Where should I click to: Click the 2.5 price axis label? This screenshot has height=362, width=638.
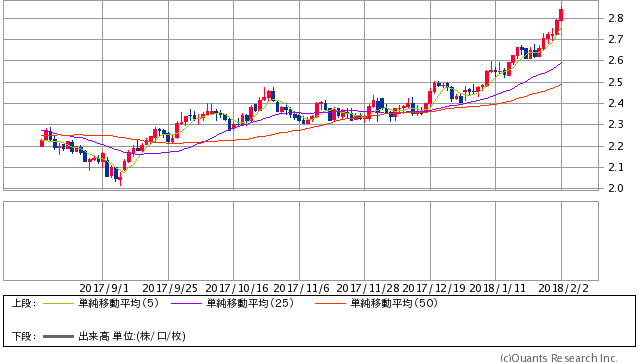(616, 82)
